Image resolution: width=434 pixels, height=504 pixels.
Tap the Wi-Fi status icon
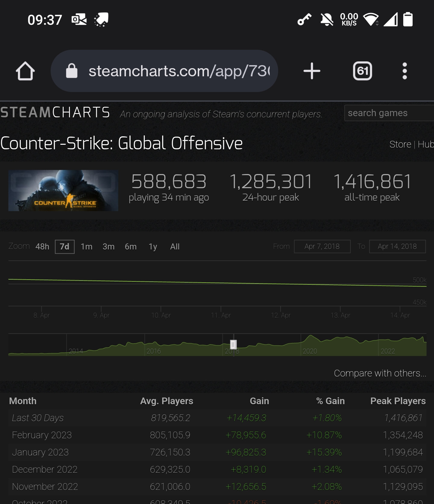tap(371, 20)
